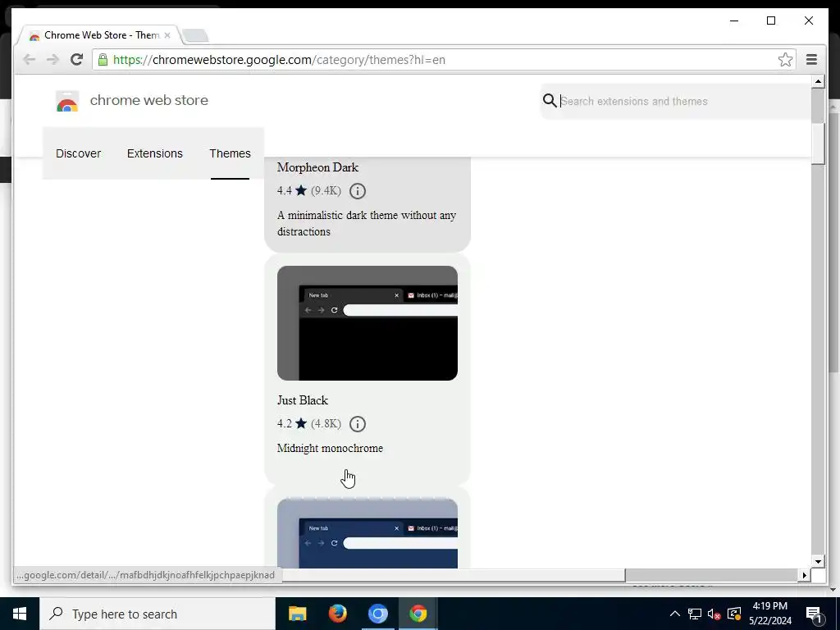Click the Midnight monochrome description
Screen dimensions: 840x630
point(330,448)
